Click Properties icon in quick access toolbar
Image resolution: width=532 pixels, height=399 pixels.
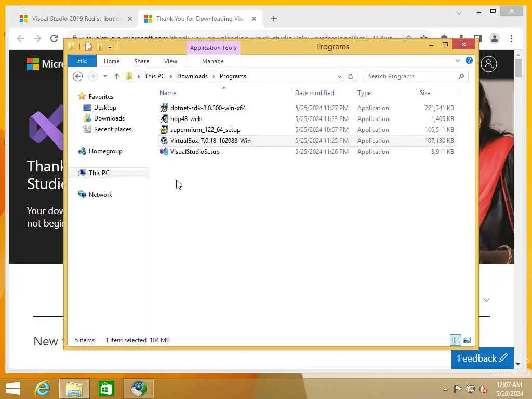(88, 47)
